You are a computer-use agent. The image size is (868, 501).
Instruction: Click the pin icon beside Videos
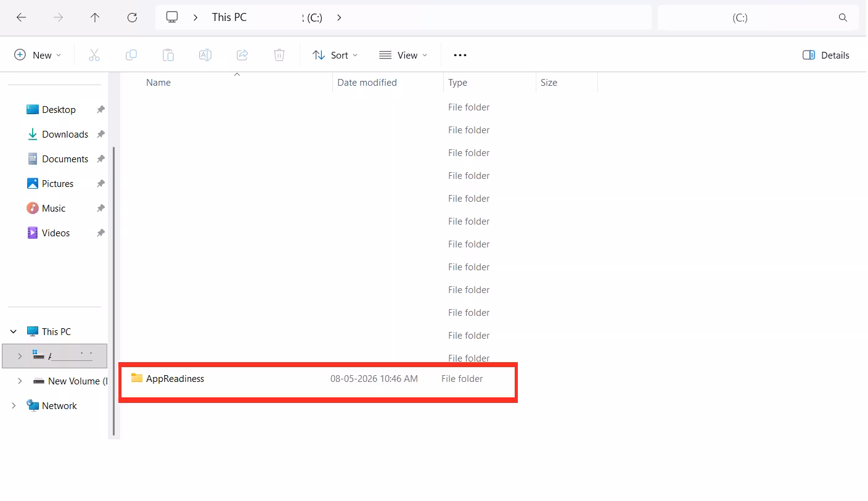[x=100, y=233]
